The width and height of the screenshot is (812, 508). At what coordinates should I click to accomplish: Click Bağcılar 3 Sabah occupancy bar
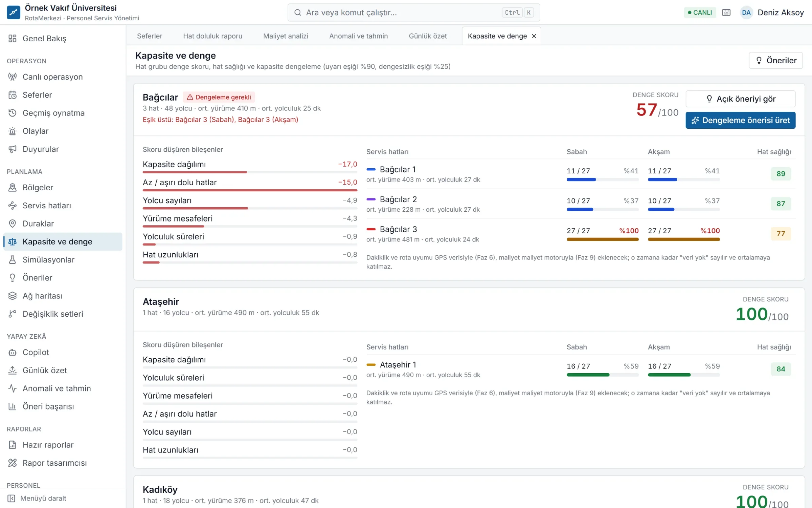click(x=603, y=239)
